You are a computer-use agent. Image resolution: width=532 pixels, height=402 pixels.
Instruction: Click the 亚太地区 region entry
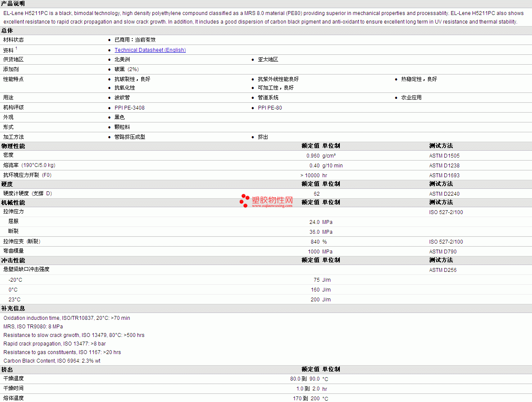click(268, 60)
